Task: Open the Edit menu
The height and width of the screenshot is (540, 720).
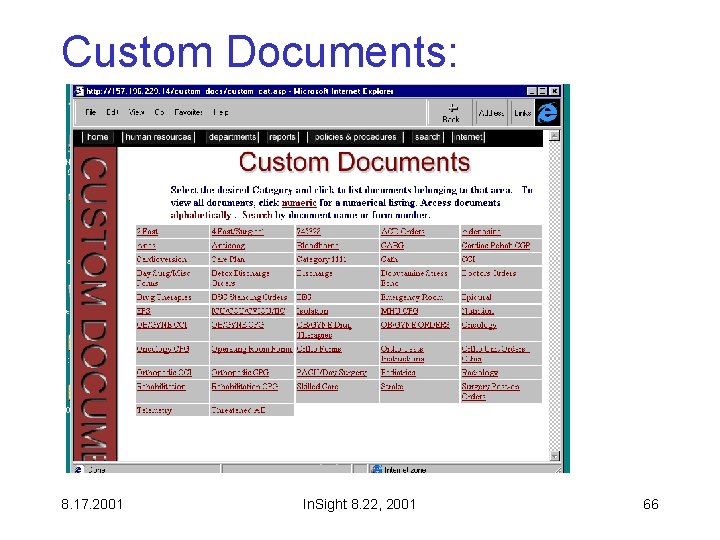Action: 112,112
